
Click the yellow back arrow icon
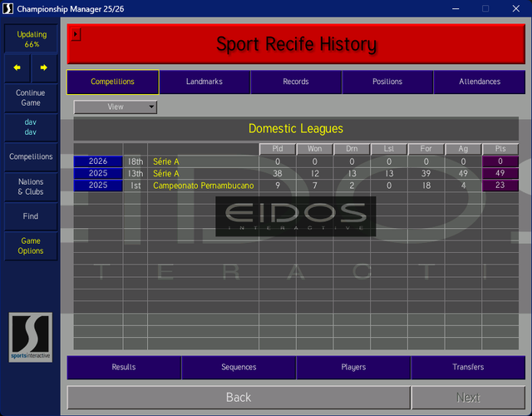(17, 67)
